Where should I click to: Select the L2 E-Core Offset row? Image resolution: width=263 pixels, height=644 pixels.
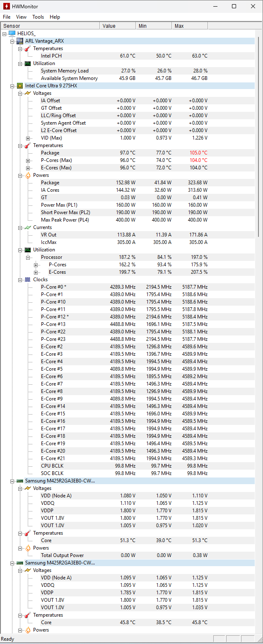[128, 130]
